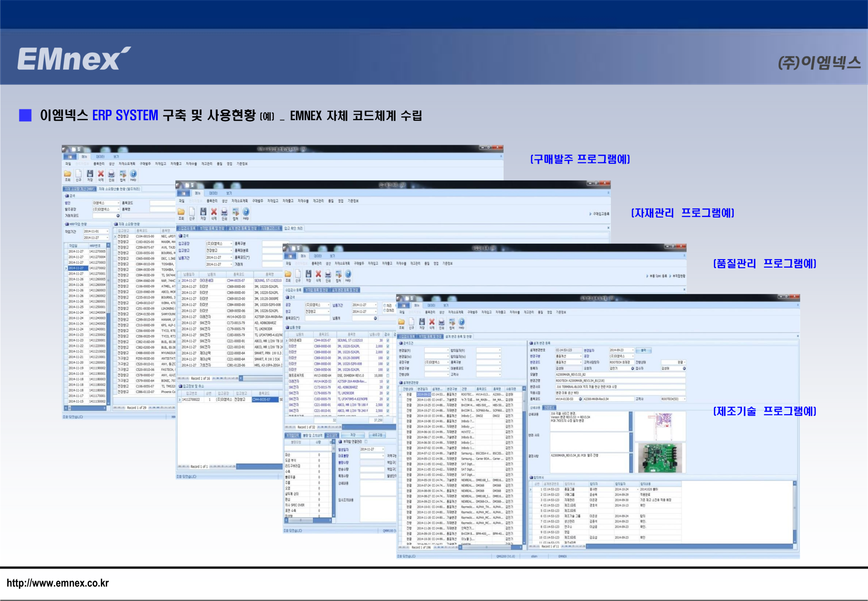Check 검사 checkbox for row HV13-000D-64

tap(387, 376)
